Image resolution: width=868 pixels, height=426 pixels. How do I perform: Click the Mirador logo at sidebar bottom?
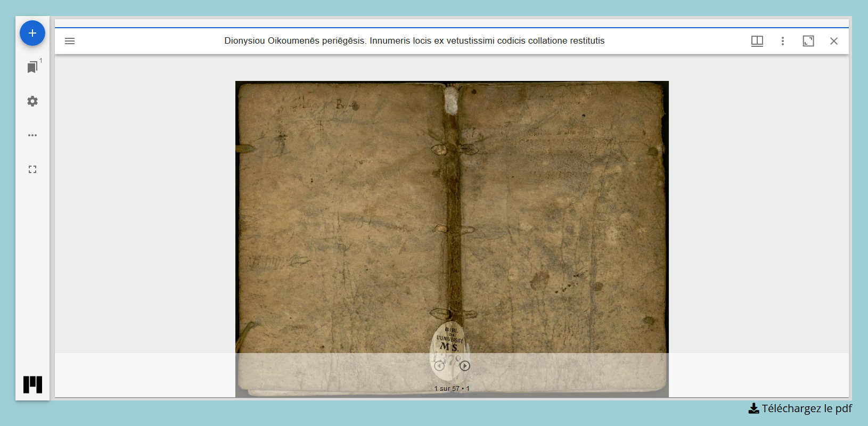pyautogui.click(x=32, y=384)
